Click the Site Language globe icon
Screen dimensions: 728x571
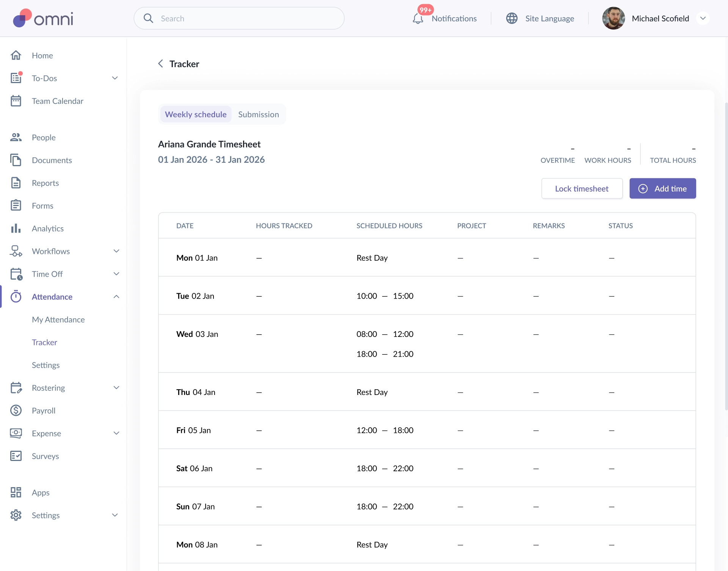click(x=512, y=18)
